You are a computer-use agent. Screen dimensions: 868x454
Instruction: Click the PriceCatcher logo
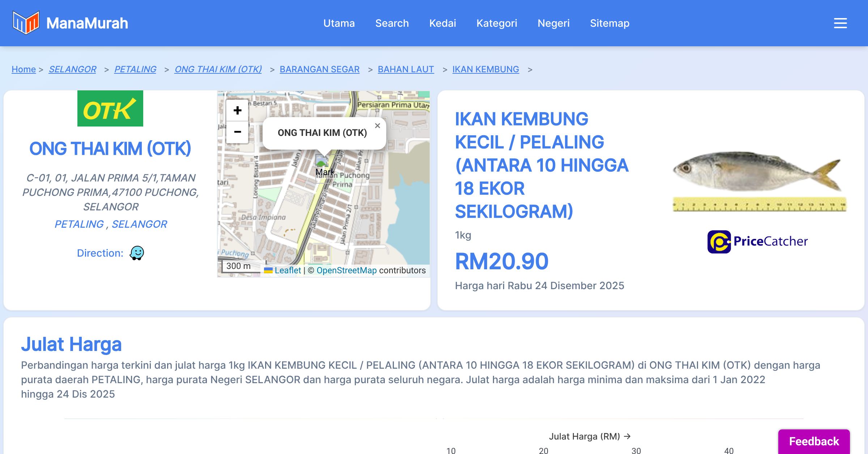[x=757, y=241]
